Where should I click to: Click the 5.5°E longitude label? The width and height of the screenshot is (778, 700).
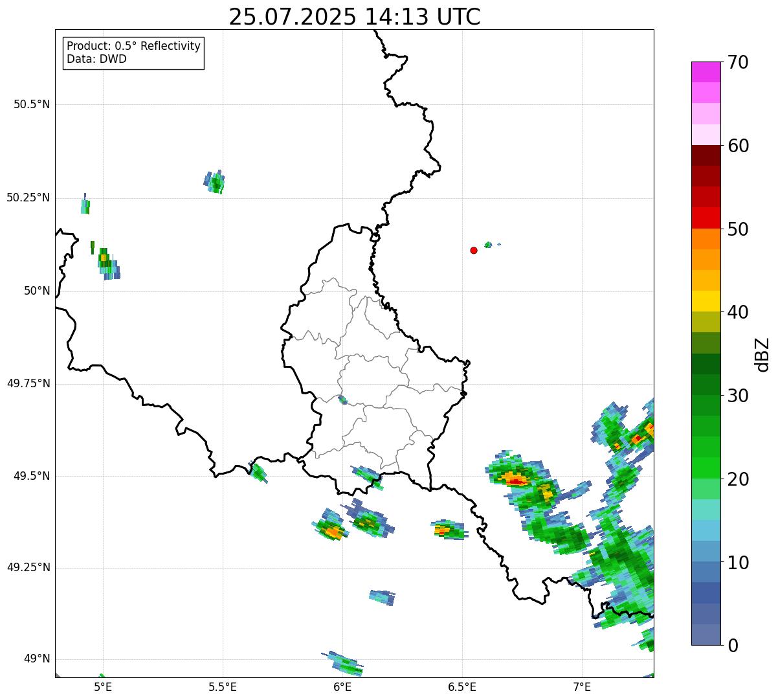[x=223, y=686]
